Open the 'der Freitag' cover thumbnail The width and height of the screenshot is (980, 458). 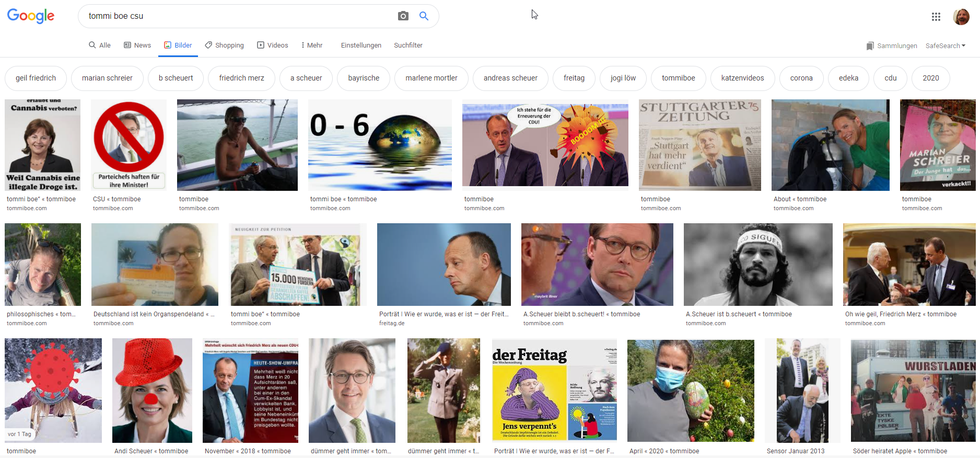pyautogui.click(x=554, y=390)
